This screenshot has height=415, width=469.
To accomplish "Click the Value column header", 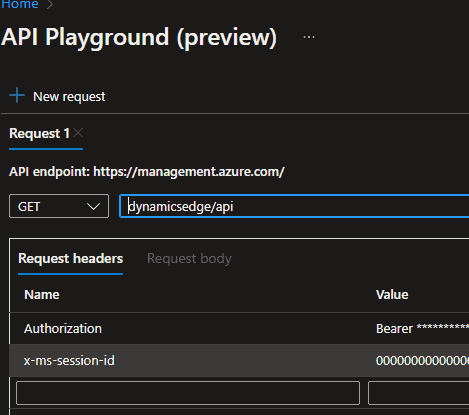I will click(x=392, y=295).
